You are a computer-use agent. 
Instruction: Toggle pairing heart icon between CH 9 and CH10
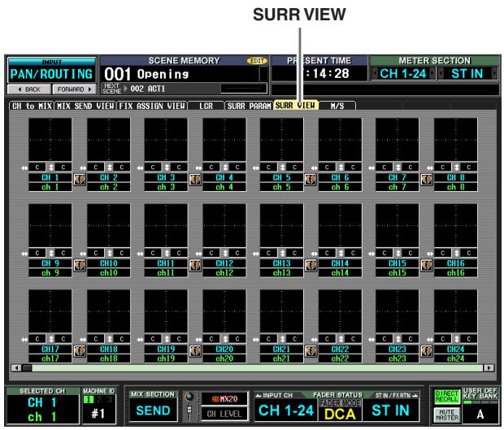coord(80,266)
